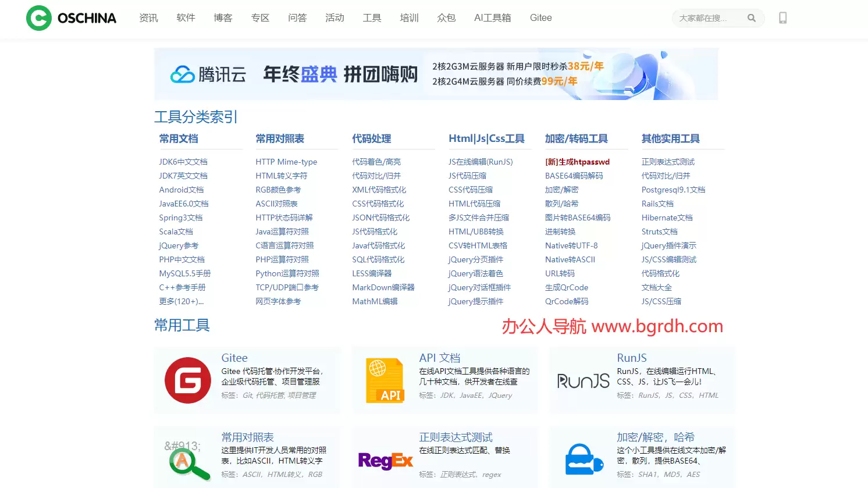This screenshot has height=488, width=868.
Task: Click the search magnifier icon
Action: [751, 18]
